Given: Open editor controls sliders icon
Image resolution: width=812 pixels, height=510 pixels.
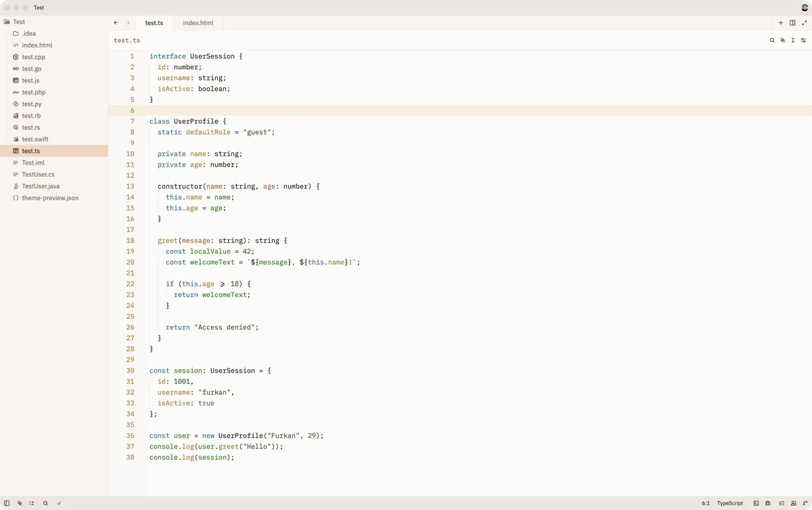Looking at the screenshot, I should [x=804, y=40].
